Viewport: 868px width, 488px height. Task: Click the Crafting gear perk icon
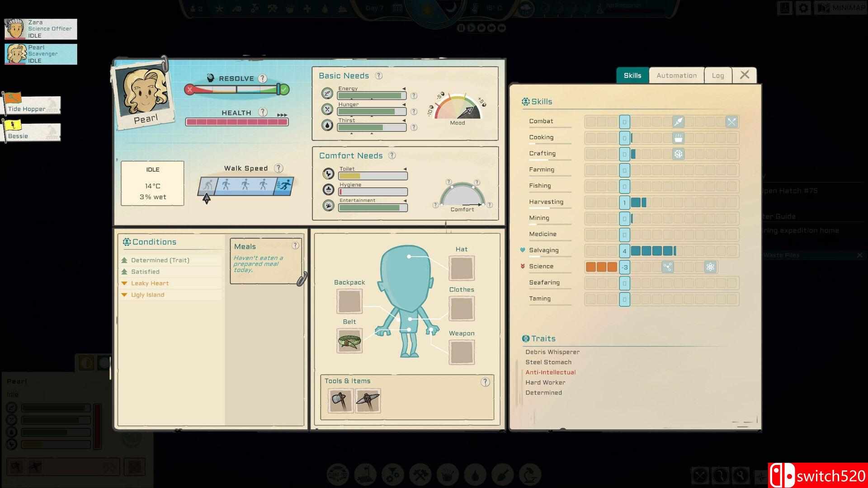click(x=678, y=154)
